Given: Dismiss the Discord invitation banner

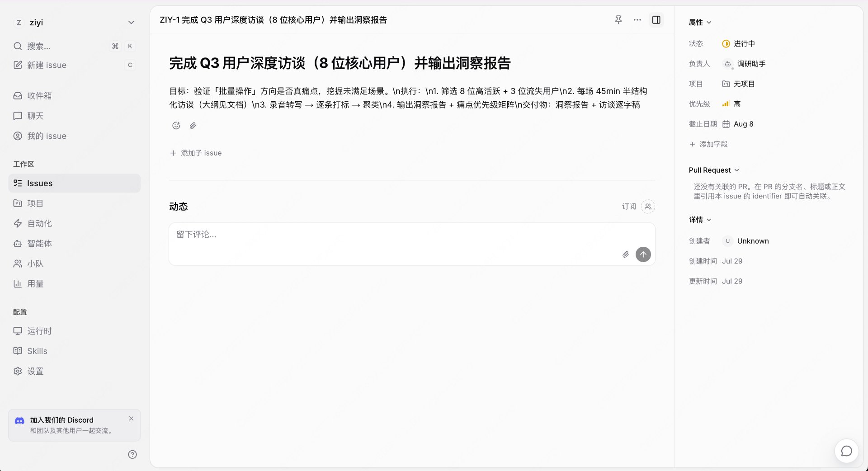Looking at the screenshot, I should [x=131, y=419].
